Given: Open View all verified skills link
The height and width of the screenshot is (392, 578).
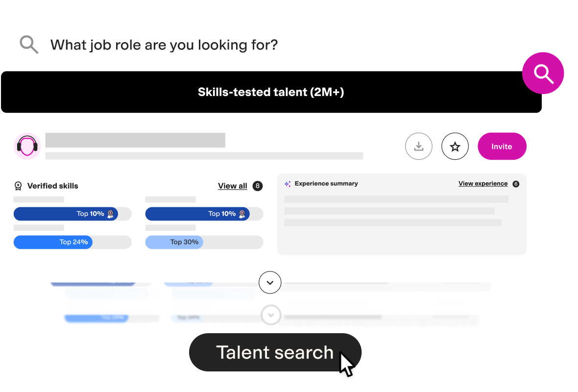Looking at the screenshot, I should pos(232,186).
